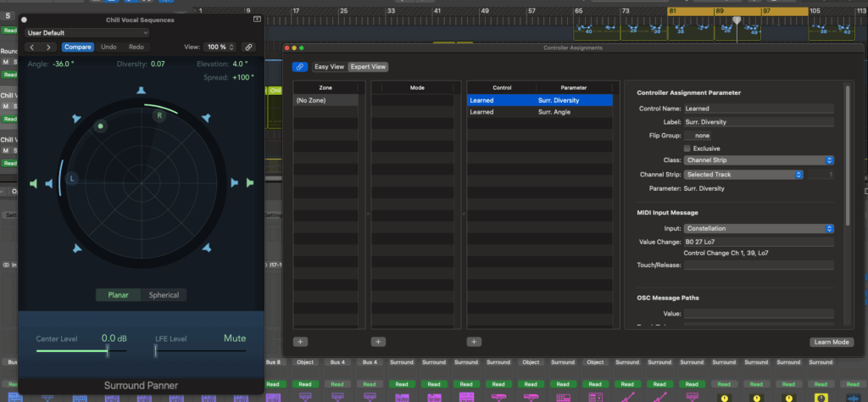The width and height of the screenshot is (868, 402).
Task: Enable the Exclusive checkbox
Action: click(x=687, y=148)
